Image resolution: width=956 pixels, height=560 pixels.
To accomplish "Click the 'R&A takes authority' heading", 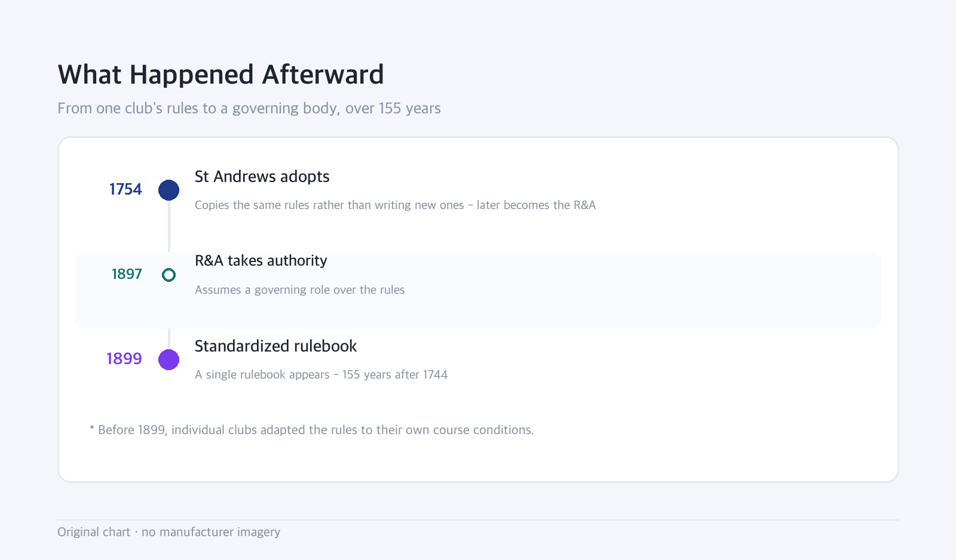I will click(261, 261).
